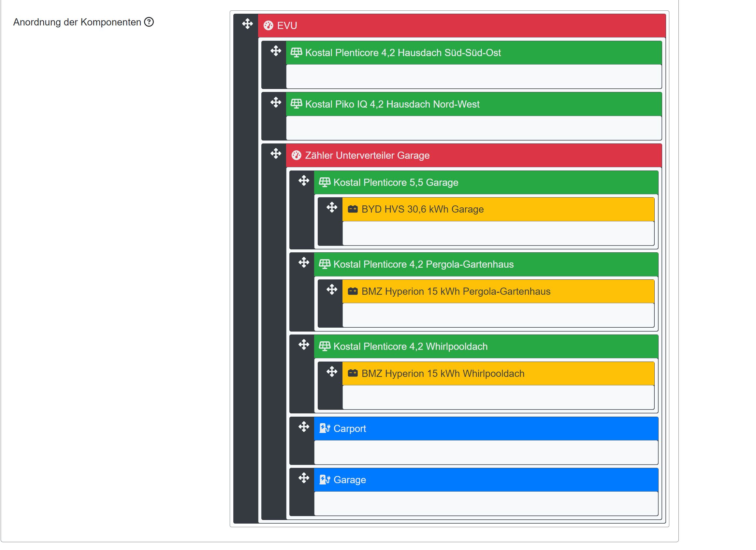756x550 pixels.
Task: Click move handle of Zähler Unterverteiler Garage
Action: (276, 154)
